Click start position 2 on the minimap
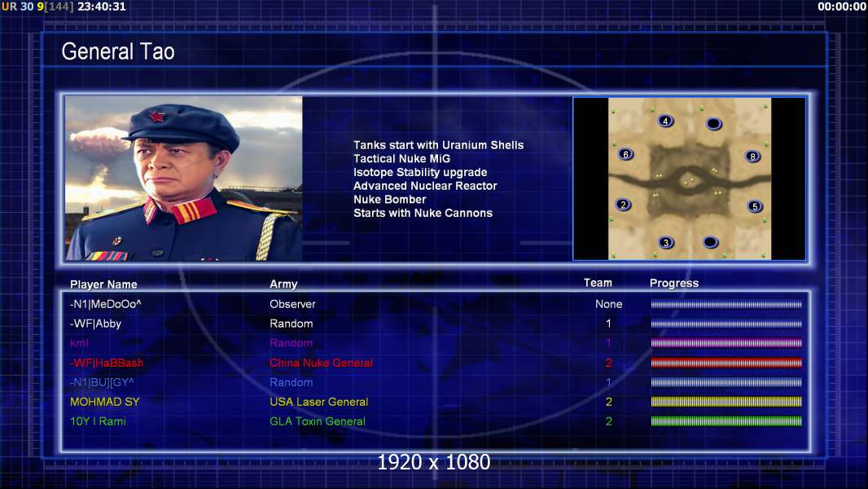The height and width of the screenshot is (489, 868). coord(624,205)
